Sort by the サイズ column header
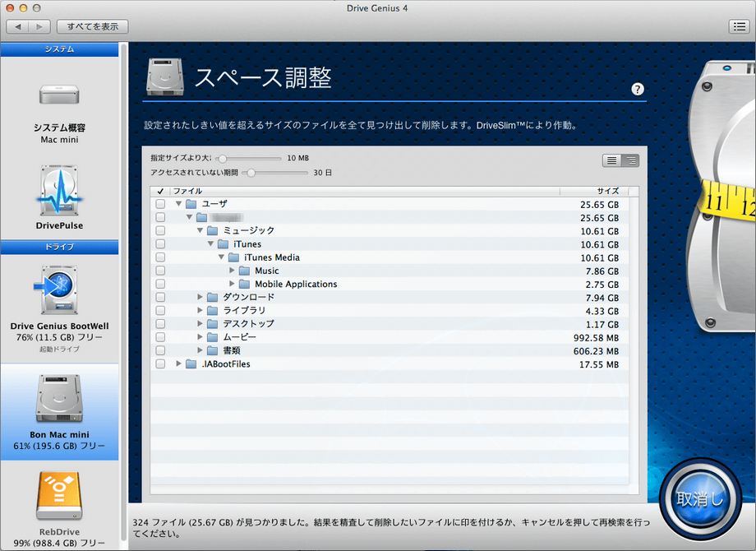The image size is (756, 551). pyautogui.click(x=594, y=191)
